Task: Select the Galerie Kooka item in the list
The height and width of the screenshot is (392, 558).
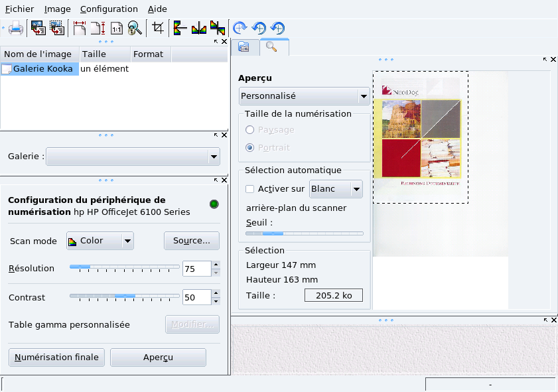Action: pos(40,68)
